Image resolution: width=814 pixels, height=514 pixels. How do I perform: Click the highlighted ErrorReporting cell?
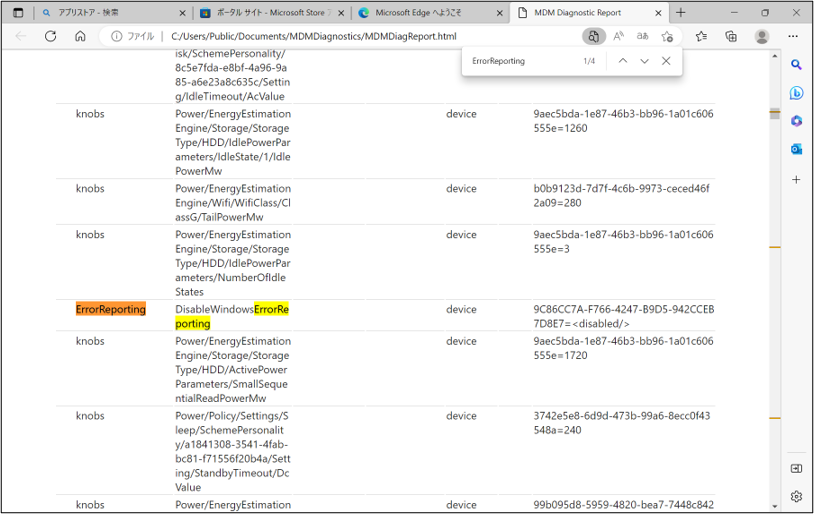click(111, 309)
